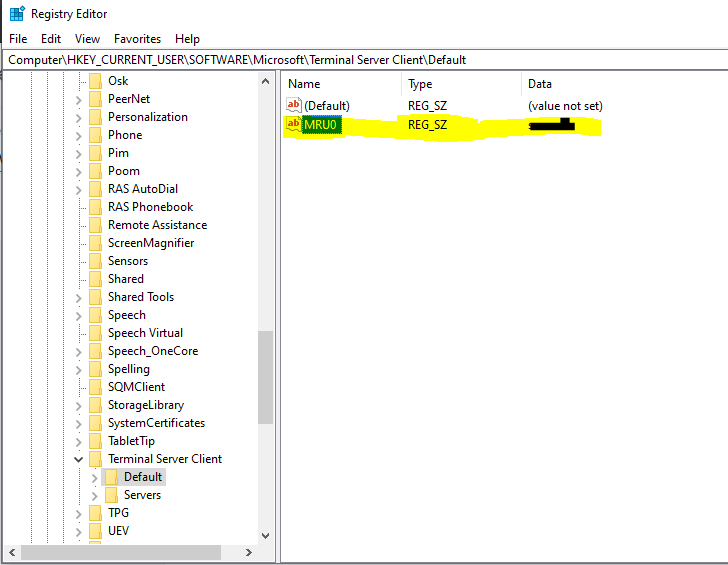
Task: Collapse the Terminal Server Client key
Action: [78, 460]
